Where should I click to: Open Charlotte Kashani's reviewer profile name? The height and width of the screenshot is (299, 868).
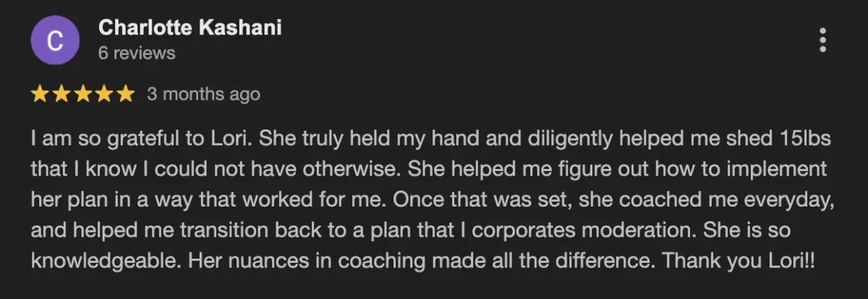[x=190, y=28]
